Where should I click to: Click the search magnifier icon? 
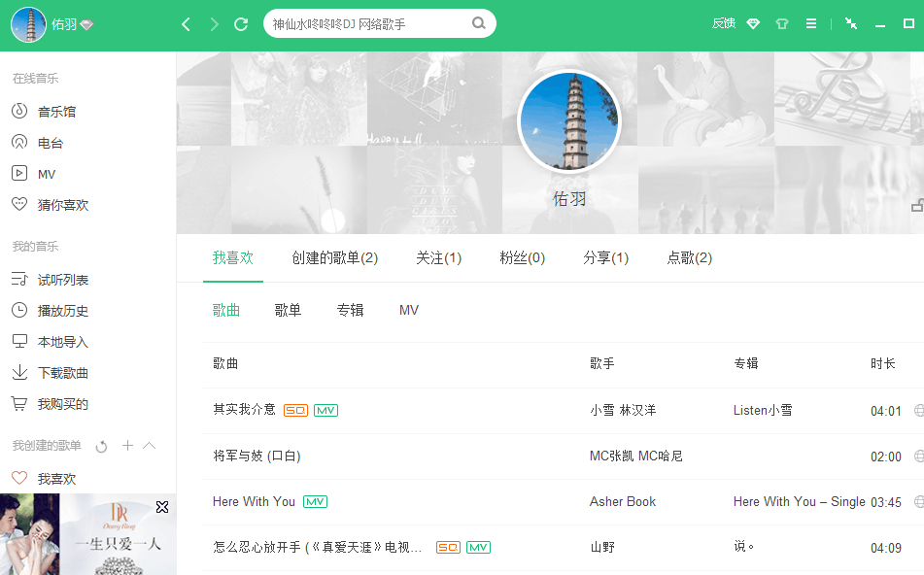point(478,23)
